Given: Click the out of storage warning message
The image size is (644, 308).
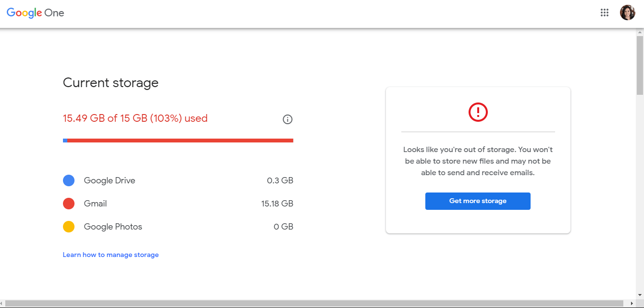Looking at the screenshot, I should point(478,161).
